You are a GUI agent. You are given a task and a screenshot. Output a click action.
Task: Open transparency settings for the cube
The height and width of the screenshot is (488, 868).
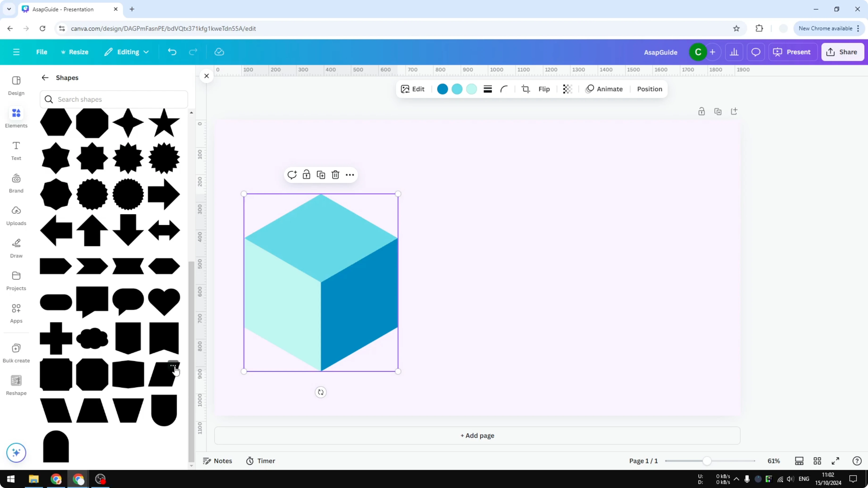[568, 89]
